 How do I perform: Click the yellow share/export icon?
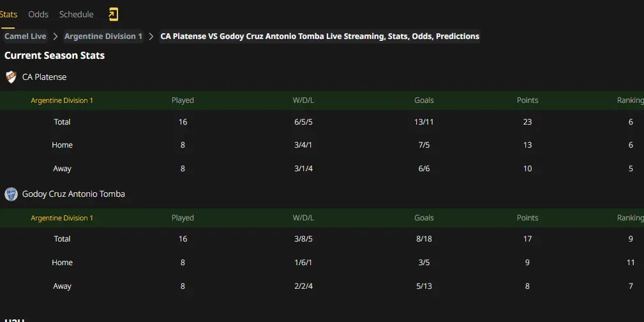click(x=113, y=15)
